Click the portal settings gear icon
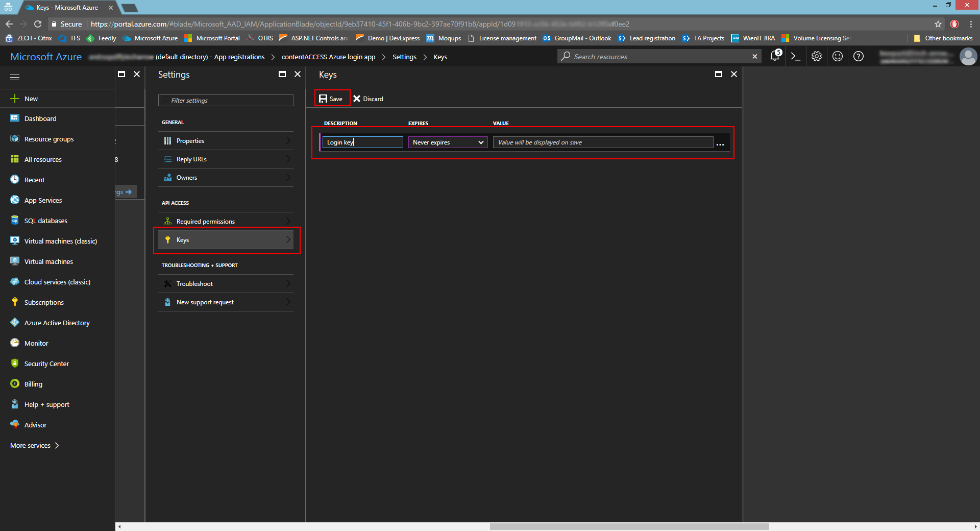Screen dimensions: 980x531 point(817,57)
